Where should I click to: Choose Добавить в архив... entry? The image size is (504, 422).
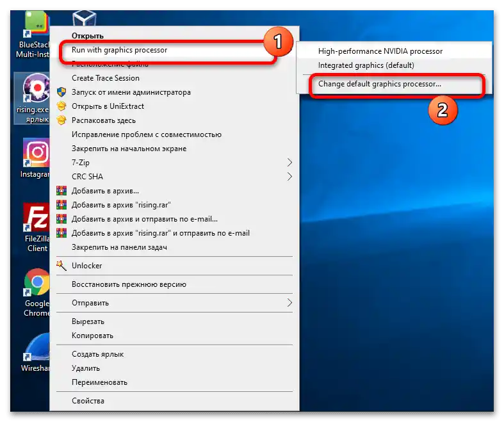coord(174,191)
